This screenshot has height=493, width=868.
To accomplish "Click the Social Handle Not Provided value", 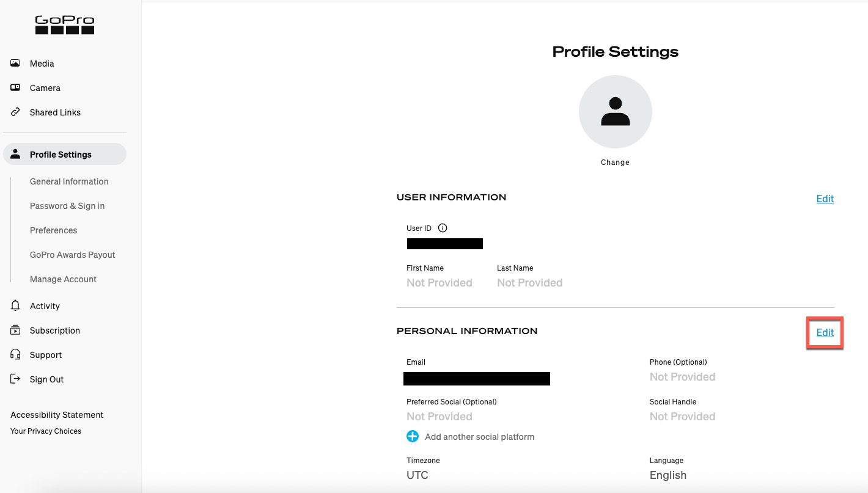I will [x=683, y=417].
